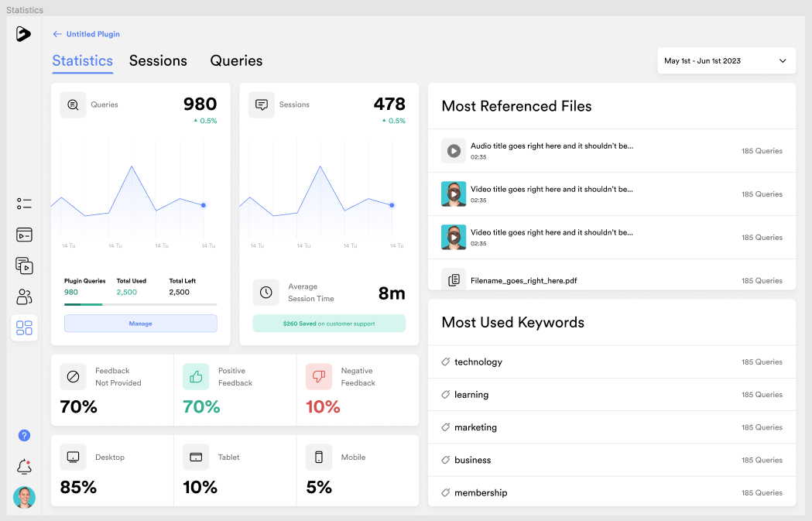Open the audio title file row
The width and height of the screenshot is (812, 521).
point(612,151)
